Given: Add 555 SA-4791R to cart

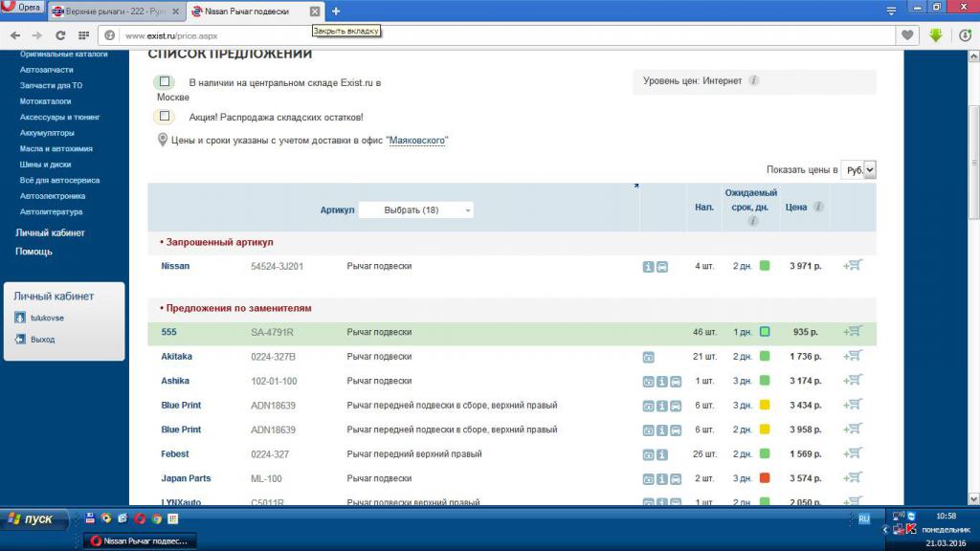Looking at the screenshot, I should (853, 332).
